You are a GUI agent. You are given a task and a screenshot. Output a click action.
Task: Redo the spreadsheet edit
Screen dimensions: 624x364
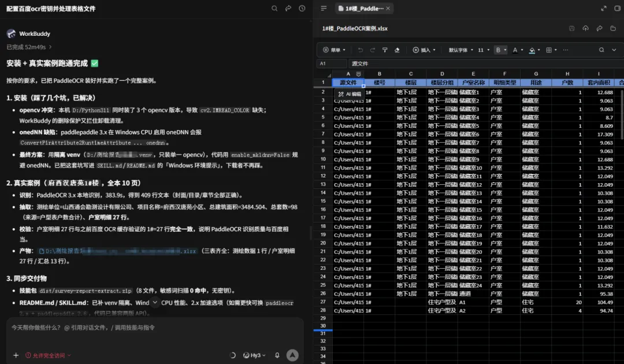click(373, 50)
